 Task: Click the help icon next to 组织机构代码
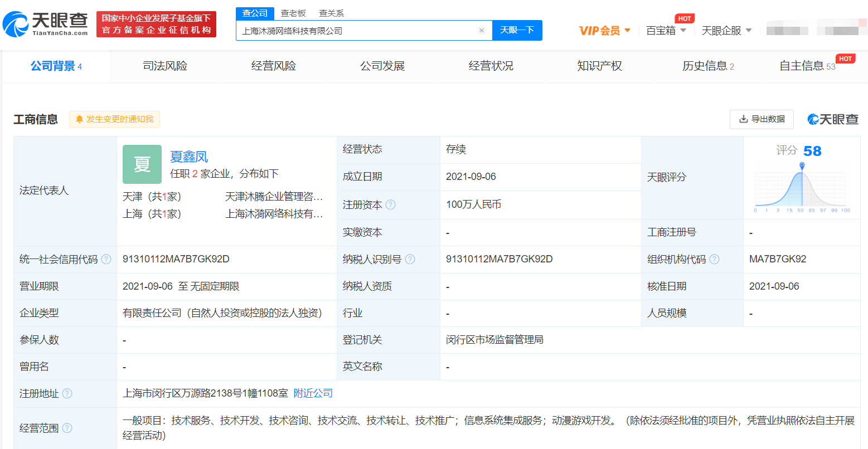[x=715, y=259]
